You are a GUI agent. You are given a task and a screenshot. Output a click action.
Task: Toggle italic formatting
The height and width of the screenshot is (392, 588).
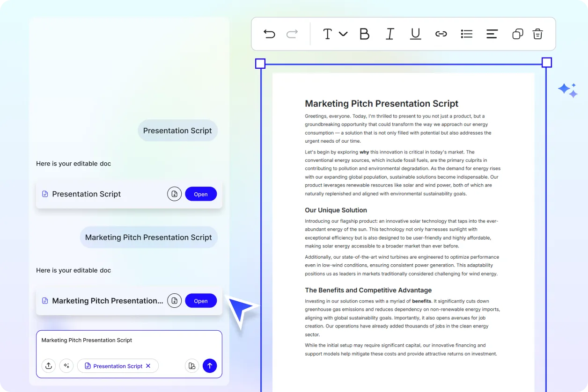[x=390, y=34]
